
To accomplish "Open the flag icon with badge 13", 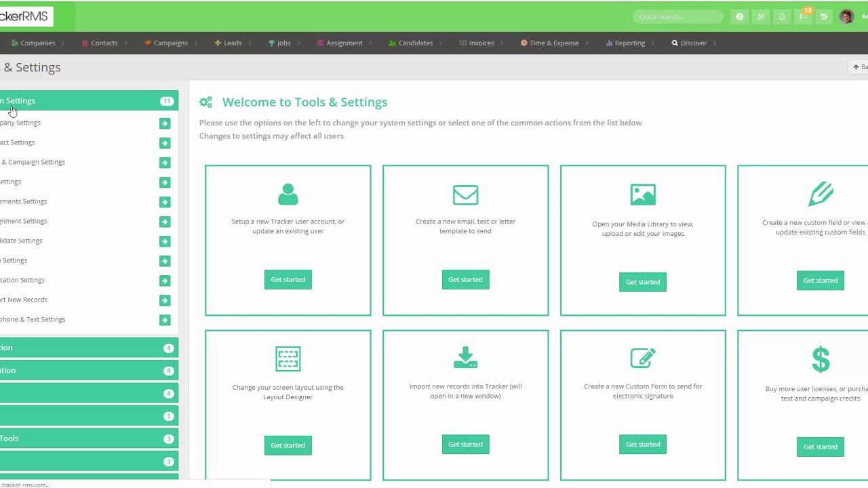I will [804, 16].
